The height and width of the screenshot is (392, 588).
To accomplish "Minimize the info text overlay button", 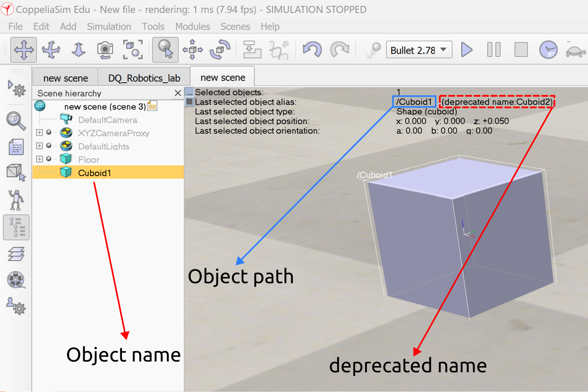I will 189,93.
